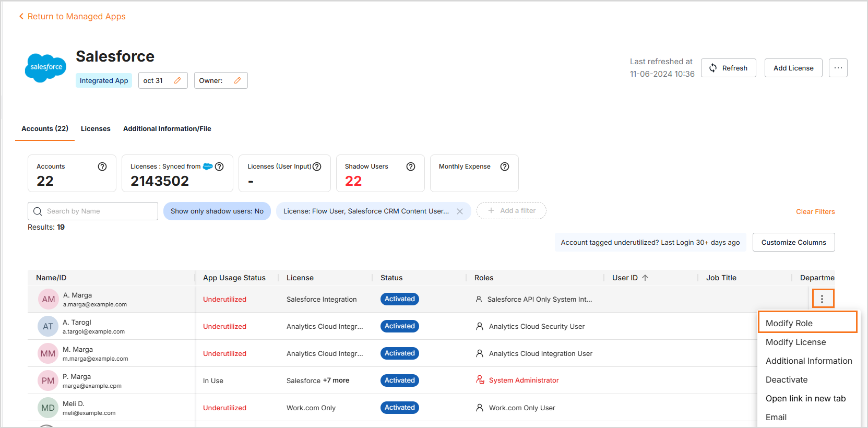Click role person icon for Analytics Cloud Security User
The width and height of the screenshot is (868, 428).
pyautogui.click(x=480, y=326)
